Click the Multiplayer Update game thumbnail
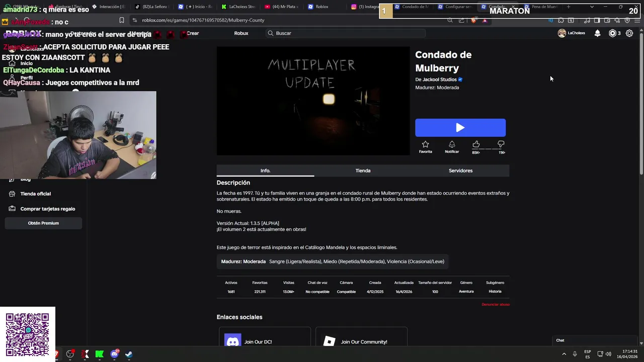The image size is (644, 362). pyautogui.click(x=313, y=101)
